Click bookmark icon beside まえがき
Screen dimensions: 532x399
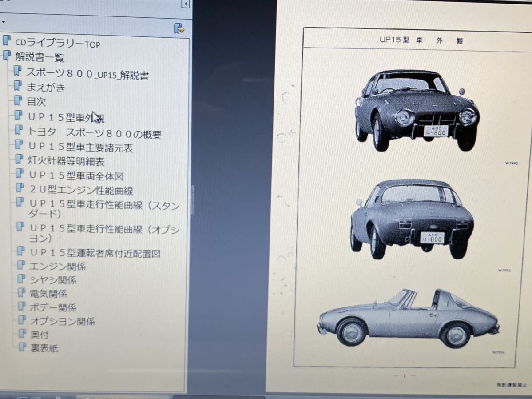coord(18,86)
